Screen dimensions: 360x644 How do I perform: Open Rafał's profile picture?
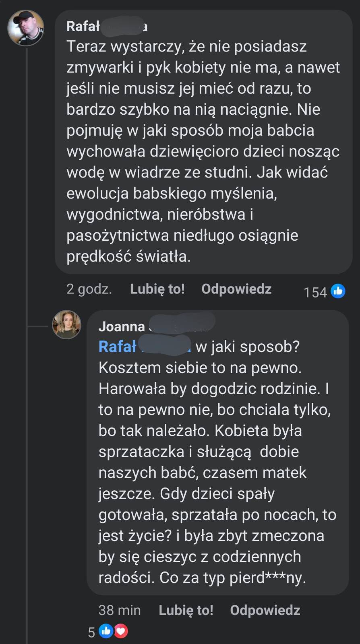(26, 28)
